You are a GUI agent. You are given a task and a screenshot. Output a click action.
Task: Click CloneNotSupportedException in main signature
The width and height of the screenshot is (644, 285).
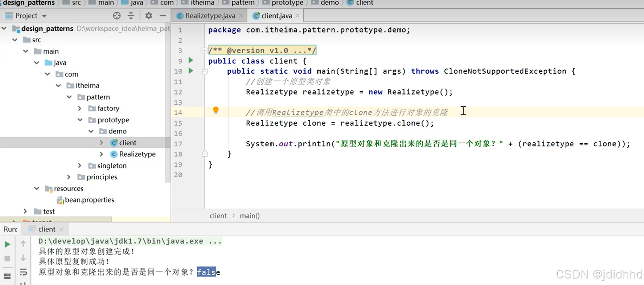click(505, 71)
